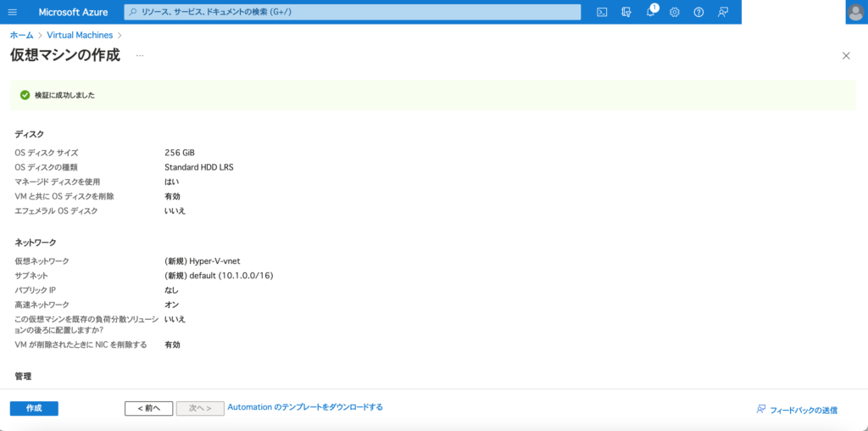This screenshot has height=431, width=868.
Task: Click the 高速ネットワーク label
Action: coord(42,304)
